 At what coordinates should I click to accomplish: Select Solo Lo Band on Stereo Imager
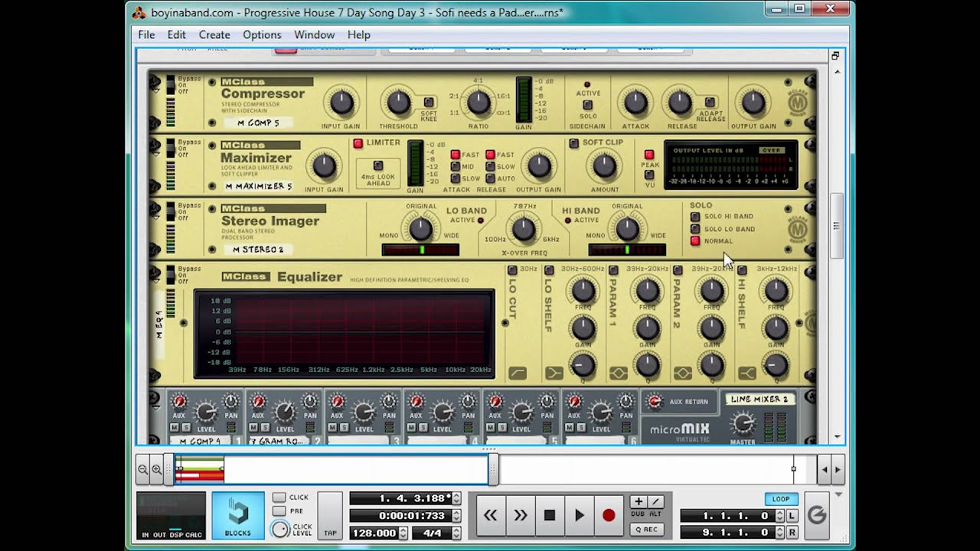pyautogui.click(x=695, y=229)
